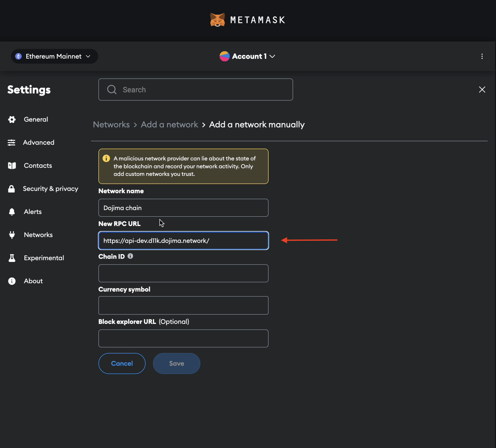This screenshot has height=448, width=496.
Task: Open the three-dot account options menu
Action: (482, 56)
